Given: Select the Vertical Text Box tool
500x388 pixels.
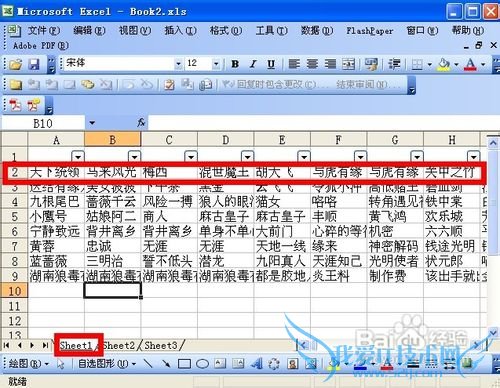Looking at the screenshot, I should [238, 363].
